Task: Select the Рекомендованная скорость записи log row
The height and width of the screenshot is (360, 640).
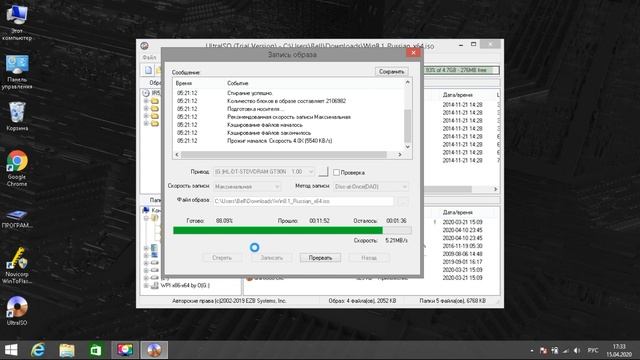Action: 288,117
